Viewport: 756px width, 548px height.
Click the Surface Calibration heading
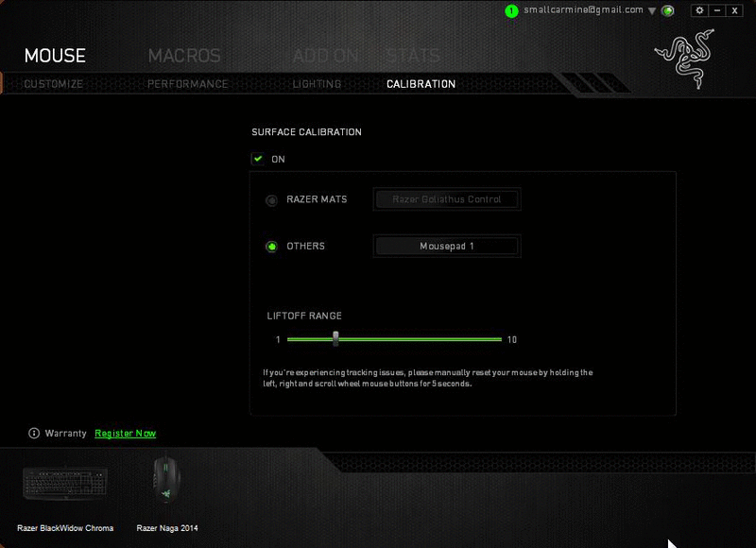[x=306, y=132]
